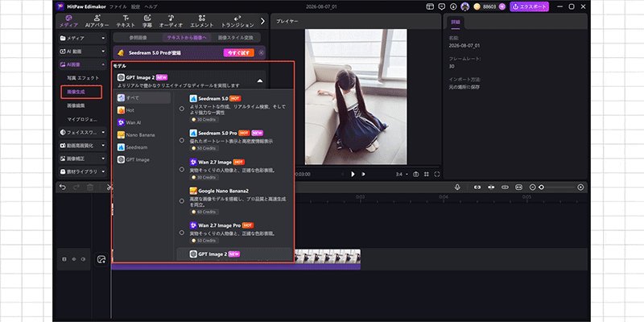Image resolution: width=644 pixels, height=322 pixels.
Task: Expand the メディア sidebar section
Action: coord(83,38)
